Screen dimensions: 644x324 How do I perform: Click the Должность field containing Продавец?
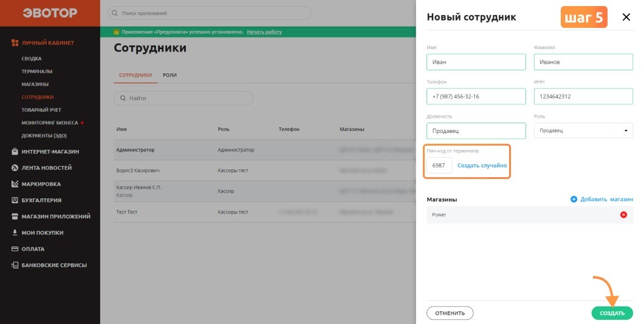(x=476, y=131)
